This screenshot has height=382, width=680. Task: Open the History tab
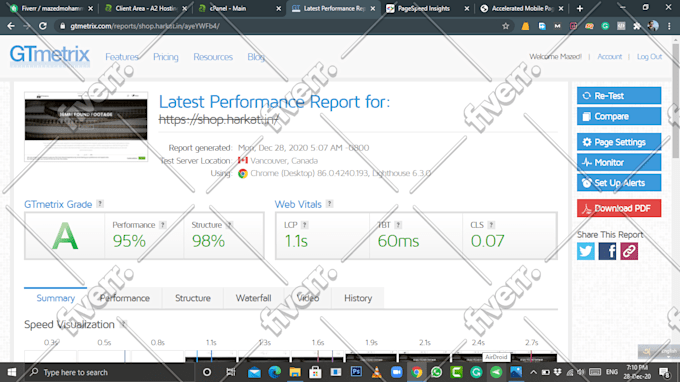[x=358, y=298]
